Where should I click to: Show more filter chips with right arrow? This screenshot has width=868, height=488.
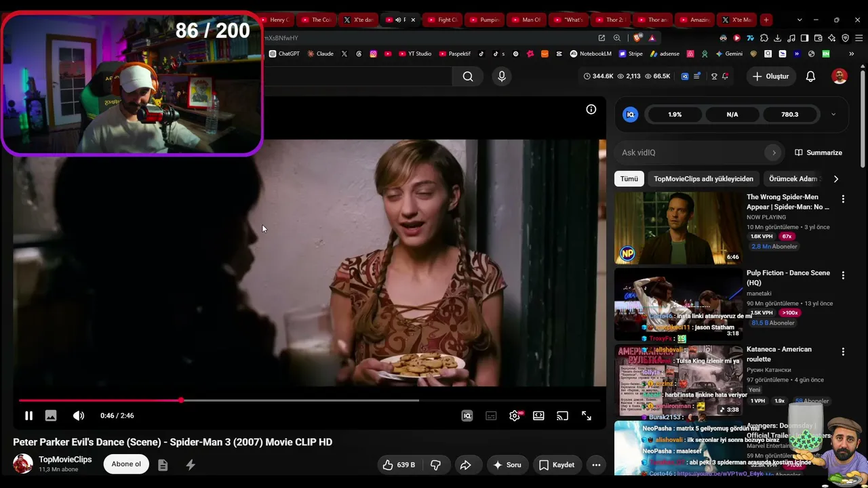click(835, 179)
